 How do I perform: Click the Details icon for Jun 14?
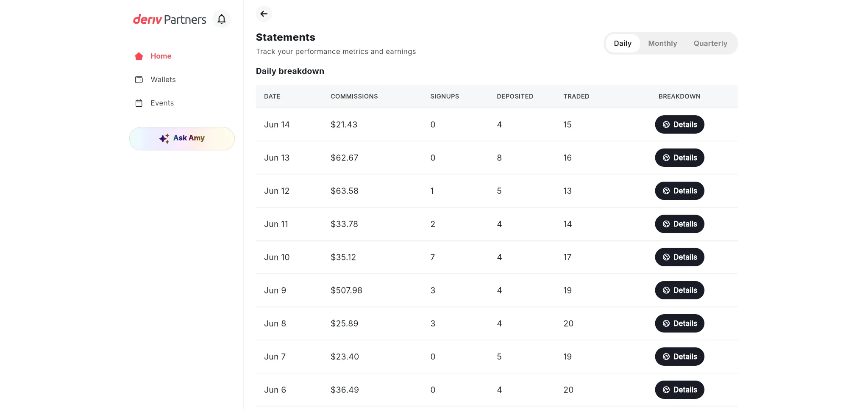click(666, 124)
